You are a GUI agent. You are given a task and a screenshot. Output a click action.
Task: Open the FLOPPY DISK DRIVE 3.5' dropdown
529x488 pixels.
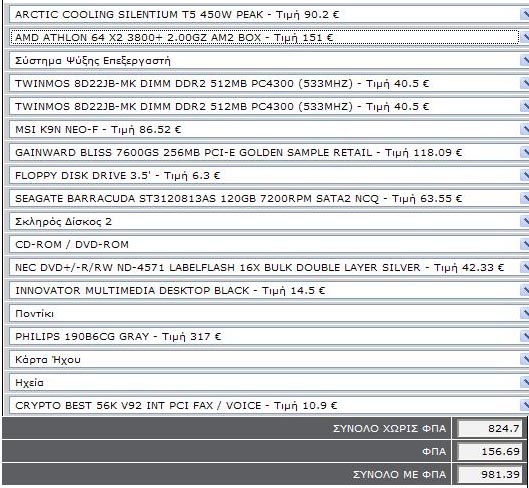(x=269, y=175)
